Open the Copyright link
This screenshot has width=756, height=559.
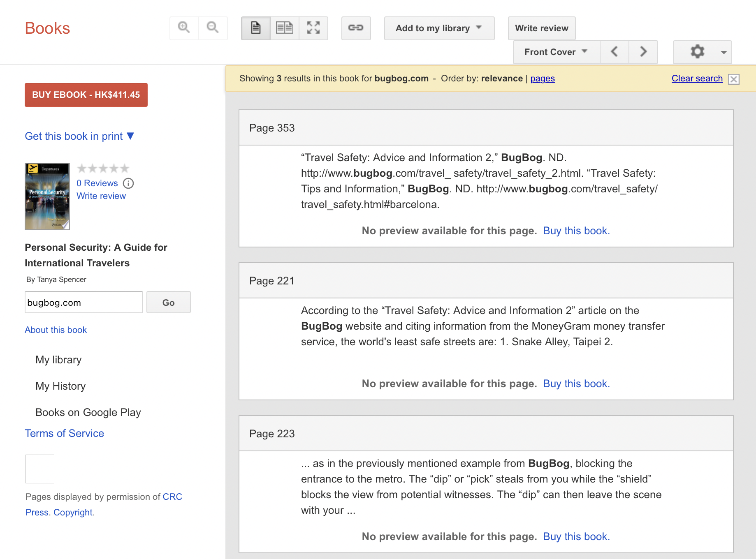pos(73,513)
